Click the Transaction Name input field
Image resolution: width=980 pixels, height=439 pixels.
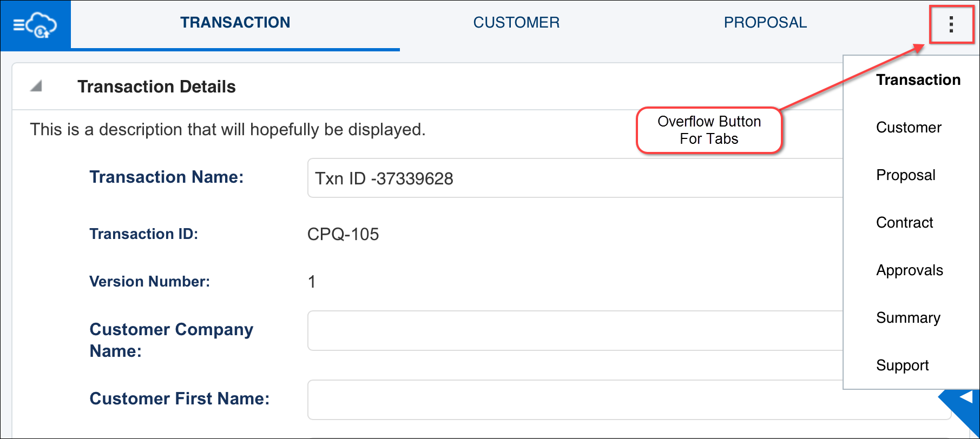click(541, 178)
